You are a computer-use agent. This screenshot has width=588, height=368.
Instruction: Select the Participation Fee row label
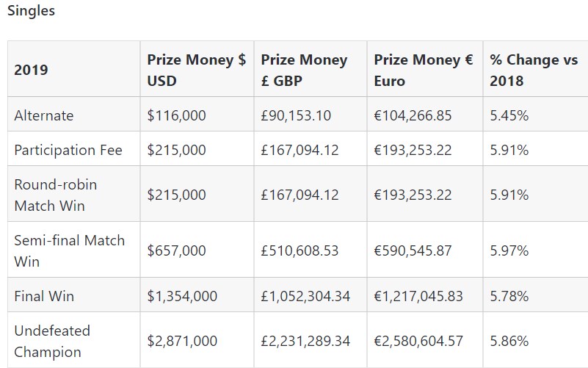pos(68,150)
